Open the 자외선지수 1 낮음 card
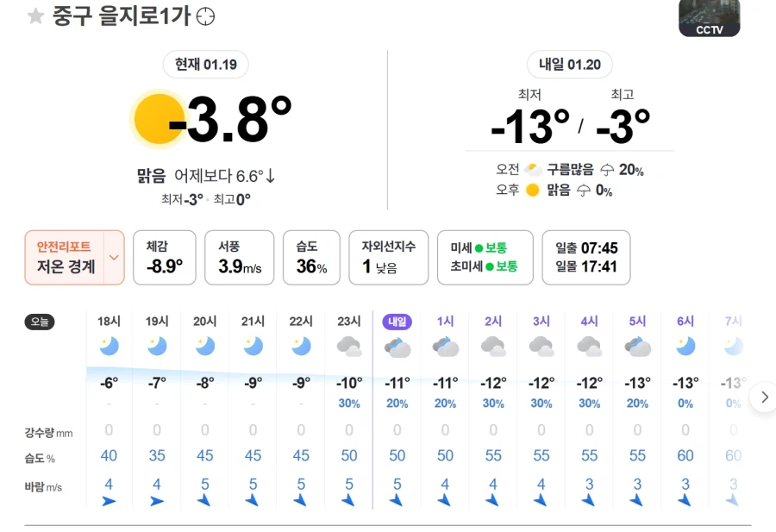This screenshot has height=532, width=776. [x=388, y=257]
